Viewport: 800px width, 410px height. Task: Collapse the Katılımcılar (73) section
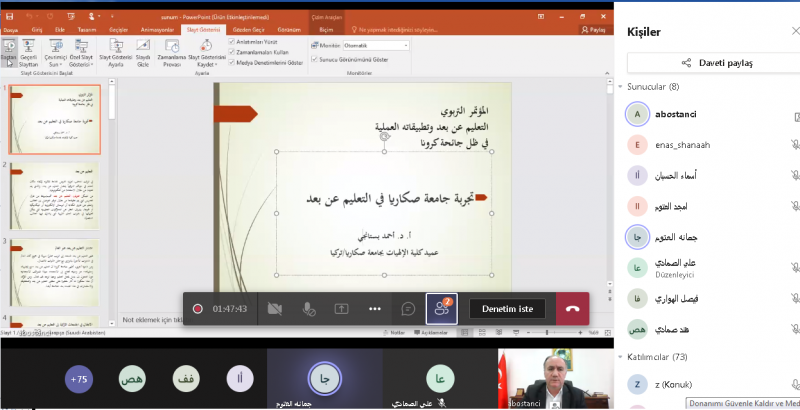tap(624, 356)
